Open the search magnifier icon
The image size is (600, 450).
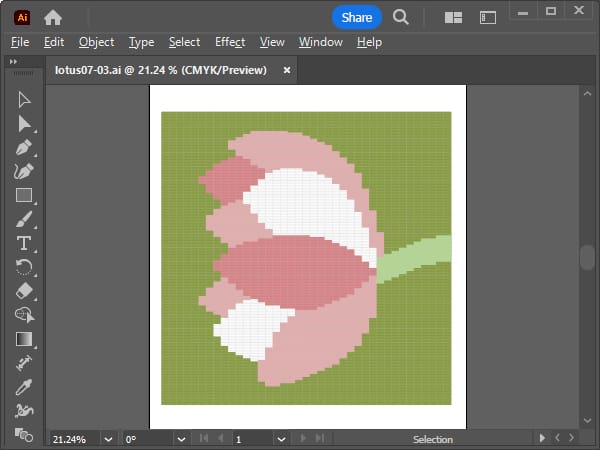click(401, 17)
